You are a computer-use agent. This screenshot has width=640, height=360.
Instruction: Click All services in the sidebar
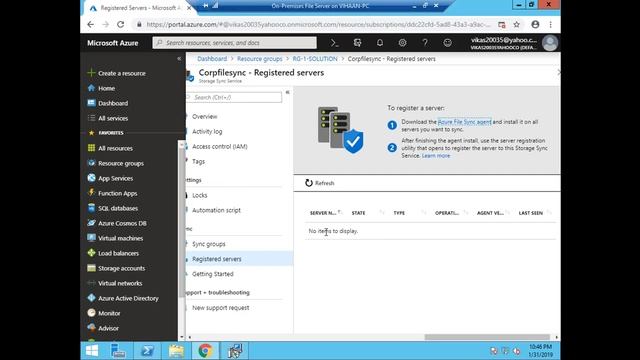pos(113,118)
